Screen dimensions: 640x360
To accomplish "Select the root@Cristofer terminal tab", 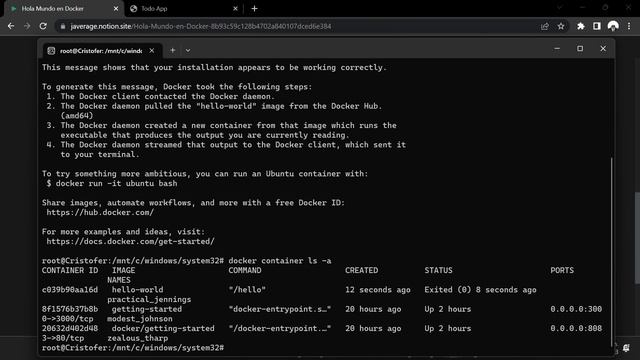I will coord(102,51).
